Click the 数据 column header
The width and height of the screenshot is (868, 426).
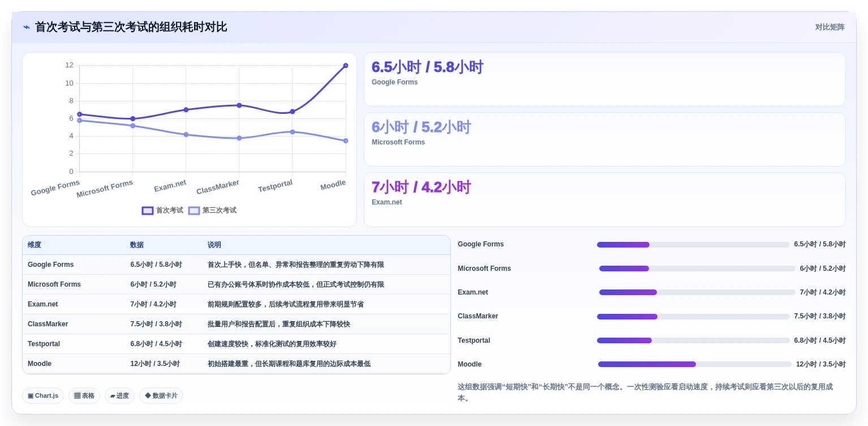tap(137, 245)
